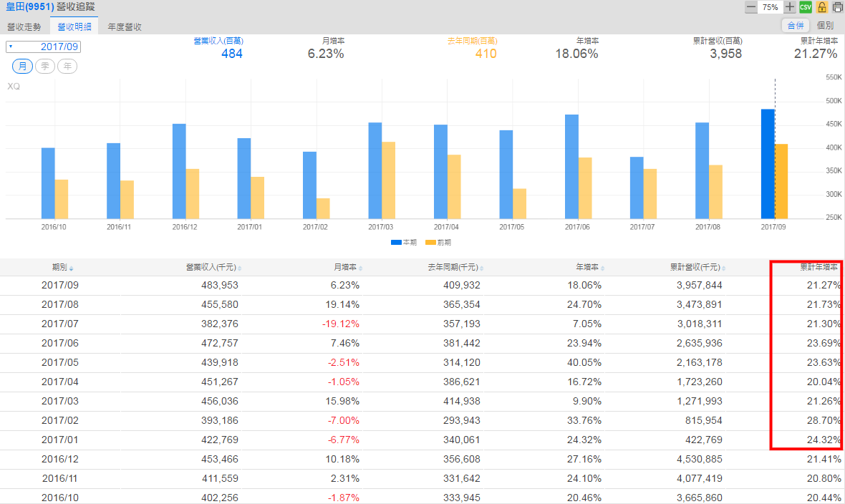The height and width of the screenshot is (504, 845).
Task: Sort by 月增率 column sort arrow
Action: pyautogui.click(x=360, y=268)
